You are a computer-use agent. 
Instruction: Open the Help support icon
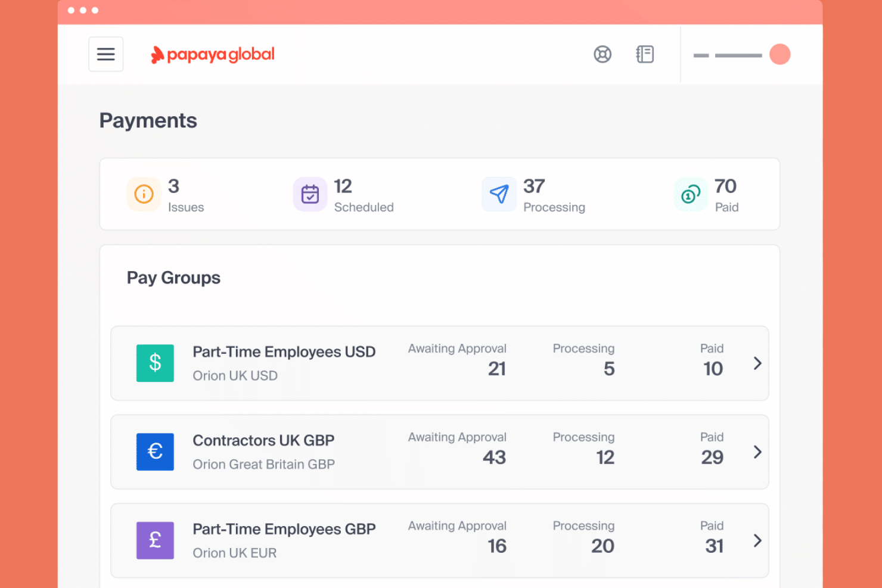(x=603, y=54)
